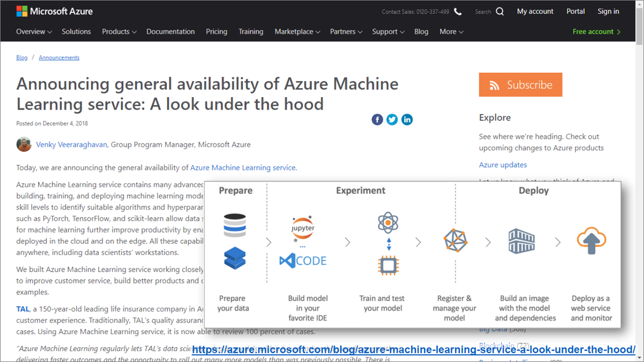This screenshot has height=362, width=644.
Task: Click the Posted on December 4, 2018 text
Action: click(x=52, y=124)
